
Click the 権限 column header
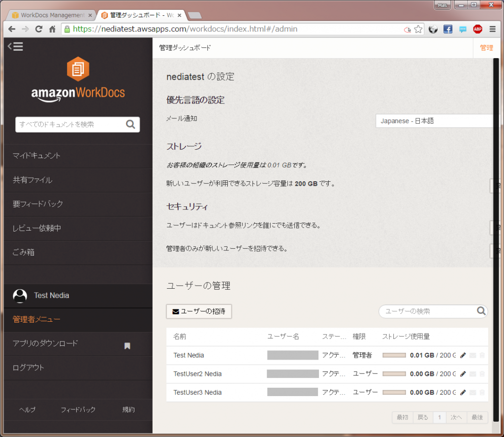point(359,336)
